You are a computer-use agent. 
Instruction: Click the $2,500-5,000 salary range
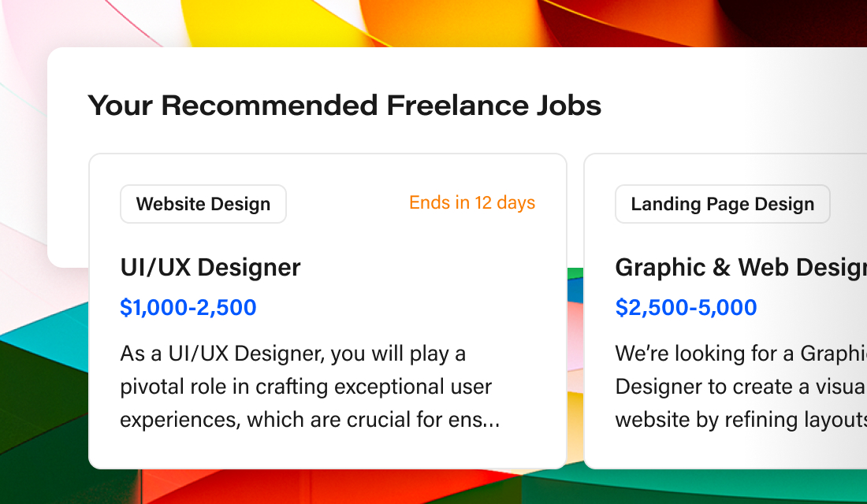pyautogui.click(x=686, y=307)
